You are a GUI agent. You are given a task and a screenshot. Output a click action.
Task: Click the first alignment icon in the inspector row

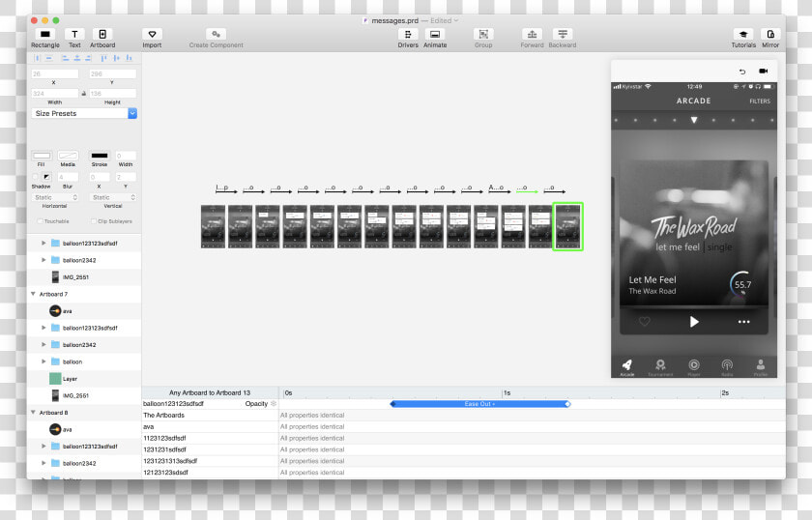[x=37, y=58]
